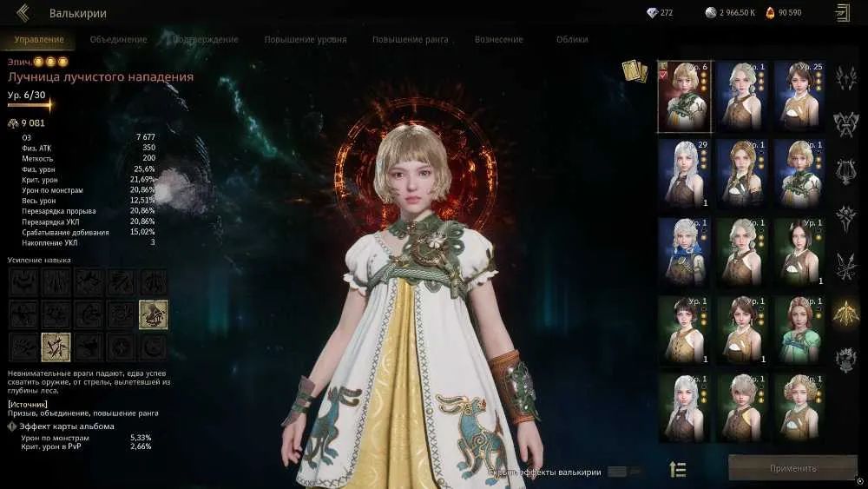Click the album bonus value 5,33%
Screen dimensions: 868x489
pyautogui.click(x=141, y=438)
